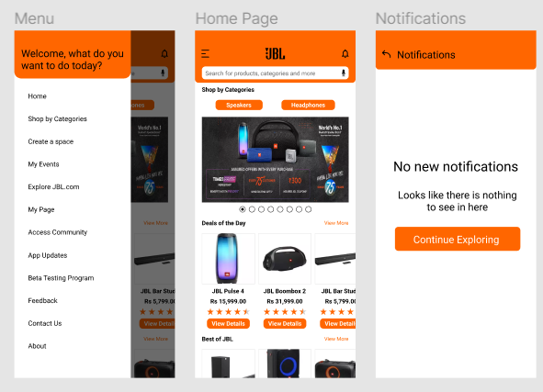Image resolution: width=543 pixels, height=392 pixels.
Task: Tap the dimmed bell icon in Menu screen
Action: coord(164,53)
